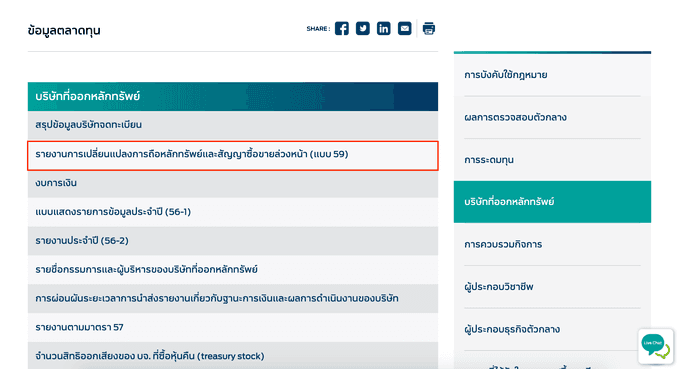Share page by email icon
The height and width of the screenshot is (369, 680).
pos(405,29)
